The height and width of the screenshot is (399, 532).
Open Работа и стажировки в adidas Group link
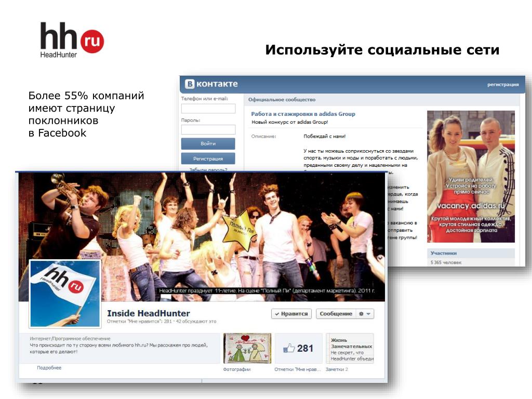coord(303,114)
